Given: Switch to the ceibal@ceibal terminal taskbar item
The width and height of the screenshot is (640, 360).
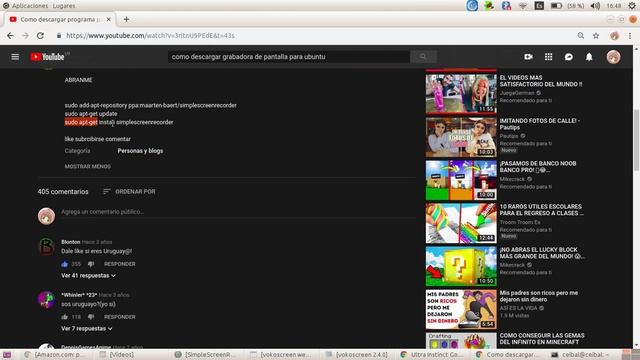Looking at the screenshot, I should pos(580,355).
